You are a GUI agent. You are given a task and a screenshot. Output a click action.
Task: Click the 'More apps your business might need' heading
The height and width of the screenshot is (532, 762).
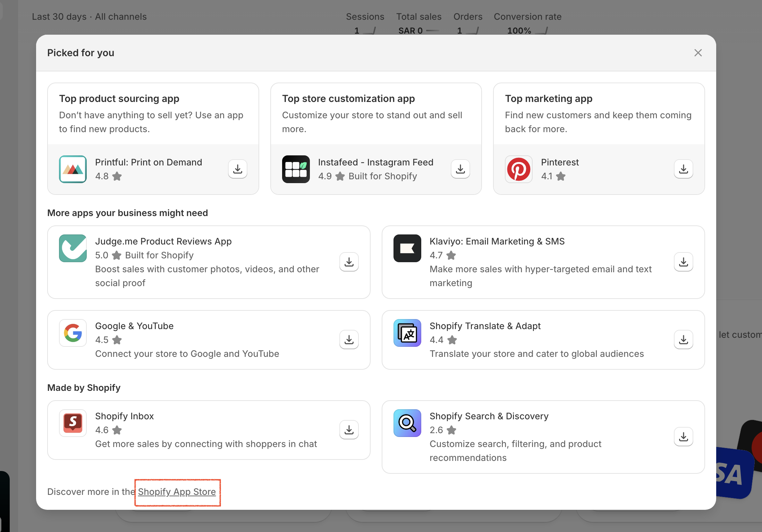128,213
